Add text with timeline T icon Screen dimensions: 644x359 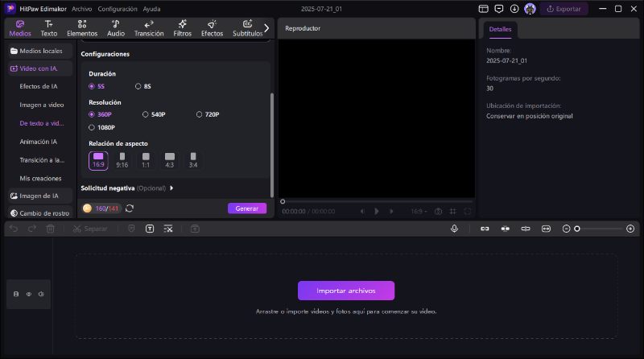(150, 229)
